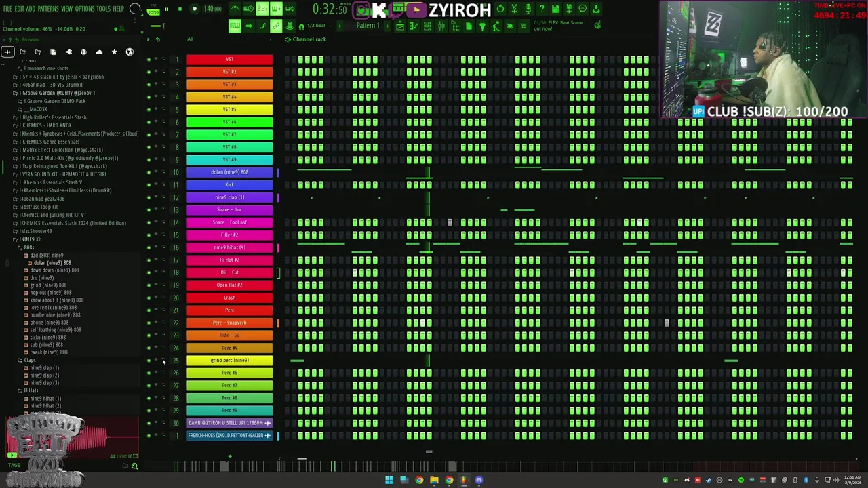Screen dimensions: 868x488
Task: Click the Kick channel button
Action: [230, 185]
